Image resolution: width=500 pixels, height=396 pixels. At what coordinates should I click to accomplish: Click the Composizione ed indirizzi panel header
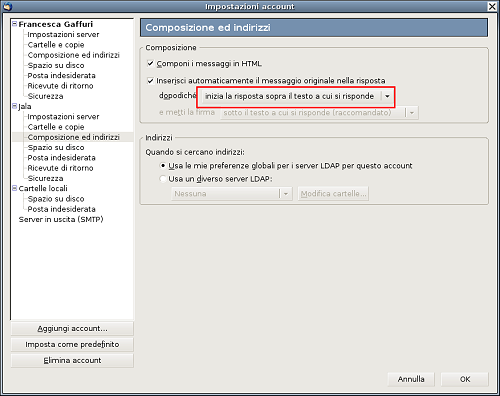click(x=314, y=28)
